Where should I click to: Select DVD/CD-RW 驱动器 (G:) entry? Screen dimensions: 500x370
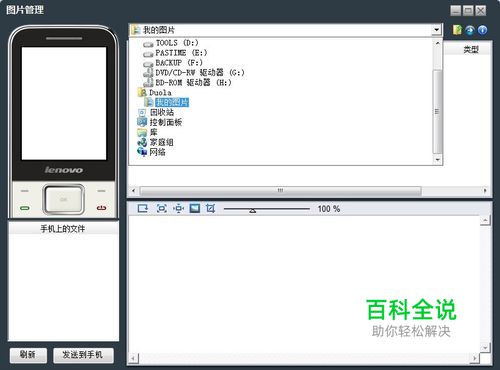point(200,72)
